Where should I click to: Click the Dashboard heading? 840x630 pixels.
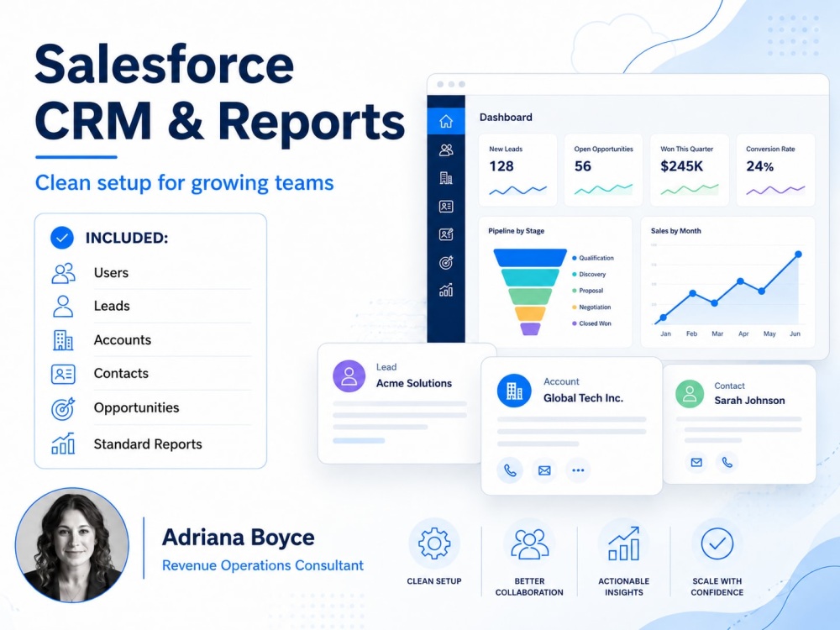coord(506,118)
